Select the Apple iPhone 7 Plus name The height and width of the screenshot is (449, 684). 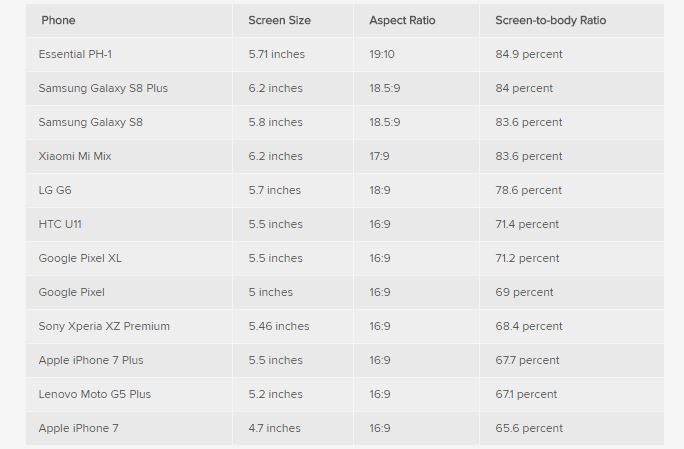(x=91, y=360)
